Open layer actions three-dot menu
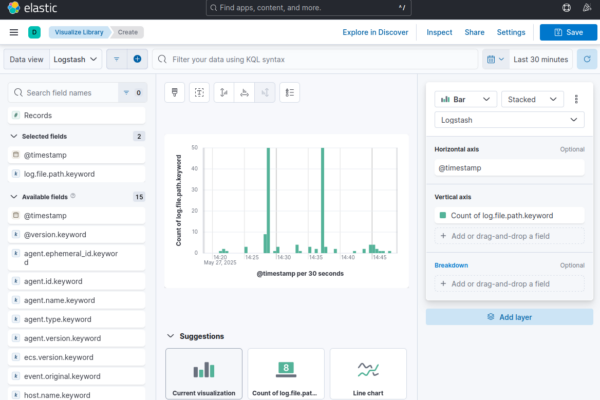This screenshot has height=400, width=600. (576, 99)
